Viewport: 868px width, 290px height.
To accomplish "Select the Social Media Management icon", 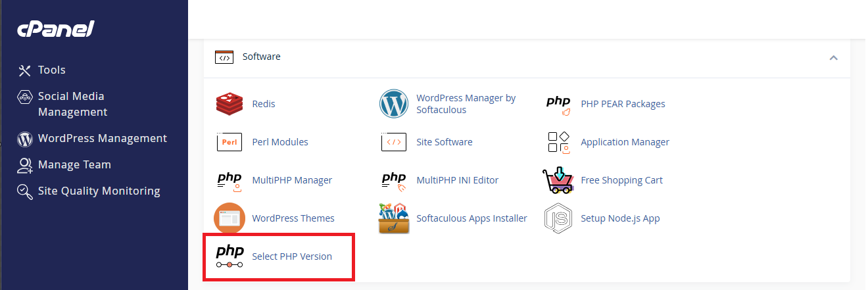I will coord(25,97).
